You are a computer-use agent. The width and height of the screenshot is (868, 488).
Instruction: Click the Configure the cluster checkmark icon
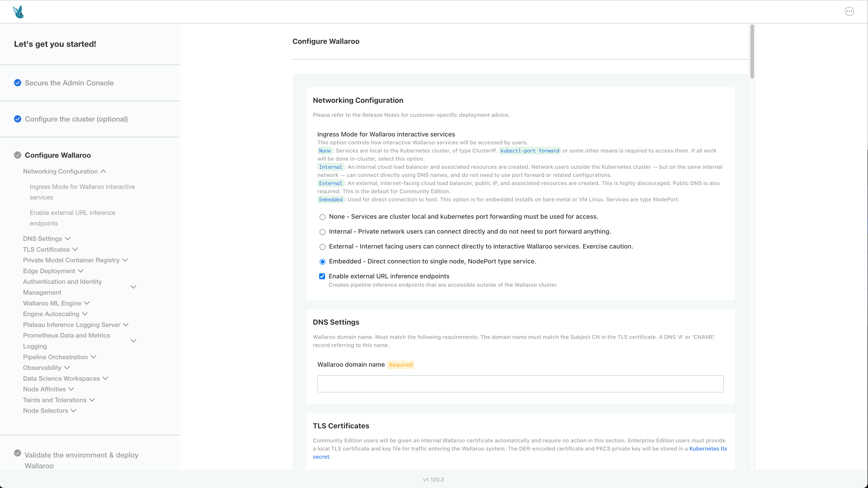(18, 119)
